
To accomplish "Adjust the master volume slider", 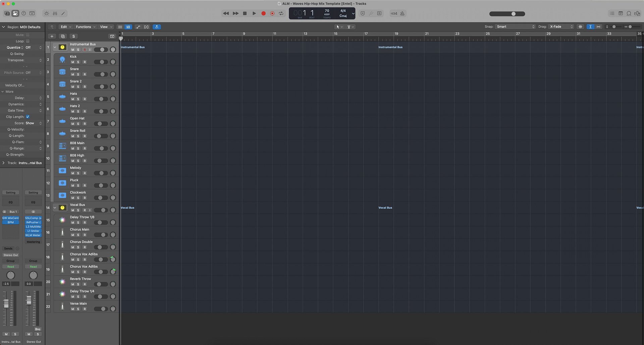I will [507, 14].
